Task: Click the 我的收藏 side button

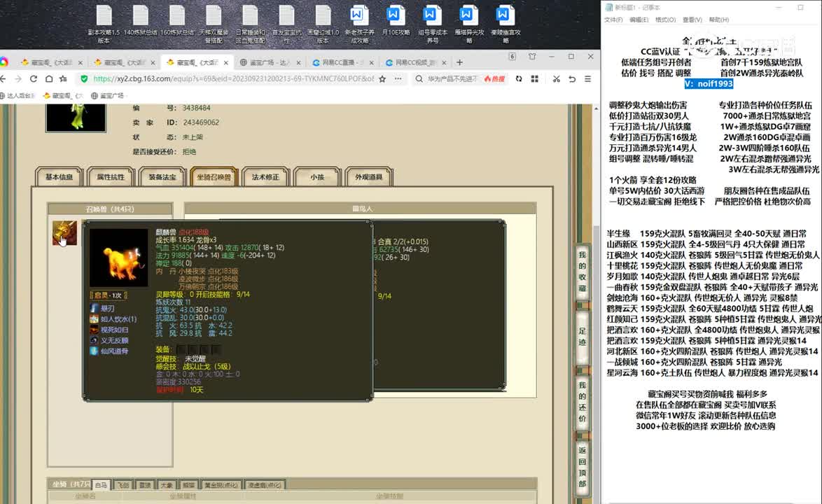Action: click(582, 272)
